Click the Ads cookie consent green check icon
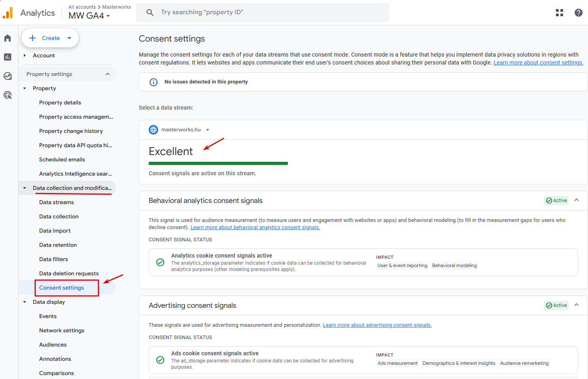 tap(160, 360)
